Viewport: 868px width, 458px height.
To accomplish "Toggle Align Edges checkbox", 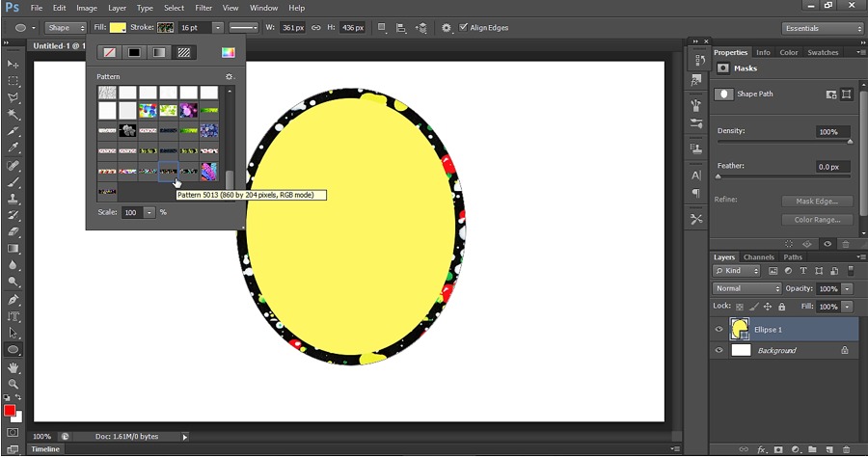I will pyautogui.click(x=463, y=27).
